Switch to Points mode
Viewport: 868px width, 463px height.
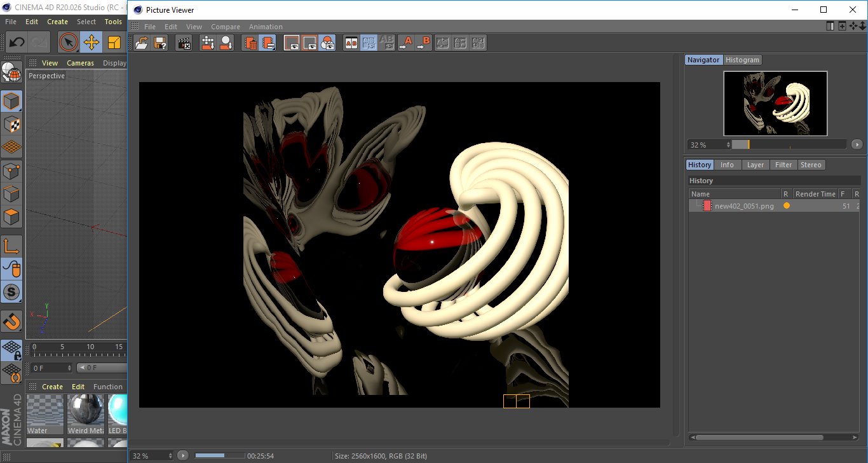[x=11, y=170]
